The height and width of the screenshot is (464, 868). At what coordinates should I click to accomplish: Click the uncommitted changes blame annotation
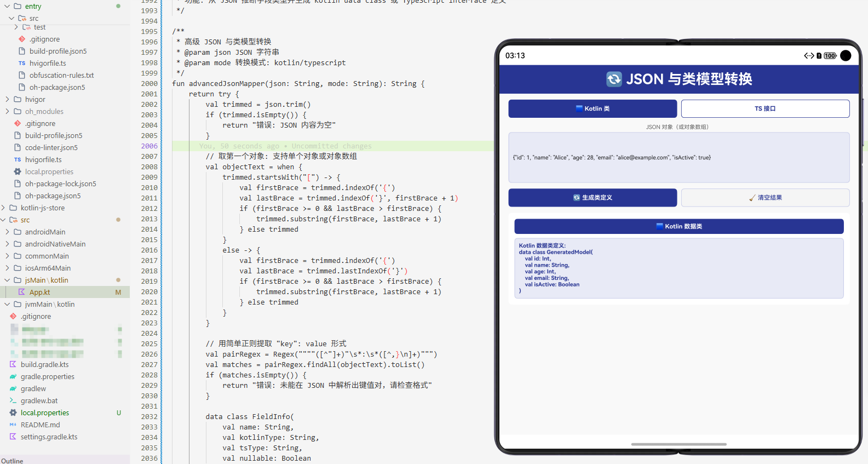click(x=285, y=146)
